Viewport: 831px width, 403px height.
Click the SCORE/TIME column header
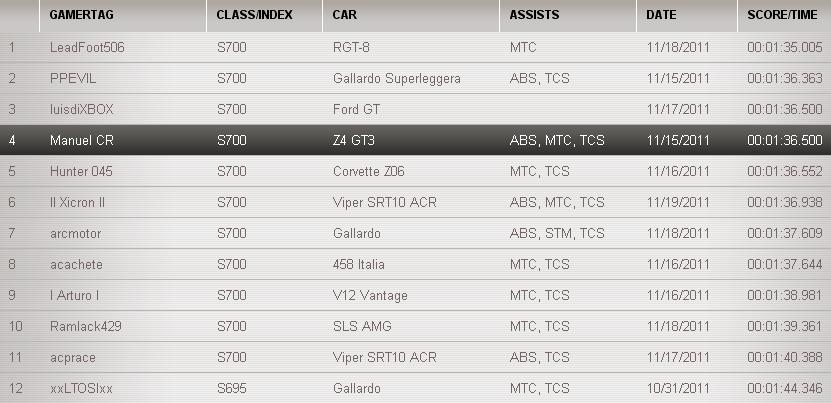click(783, 16)
